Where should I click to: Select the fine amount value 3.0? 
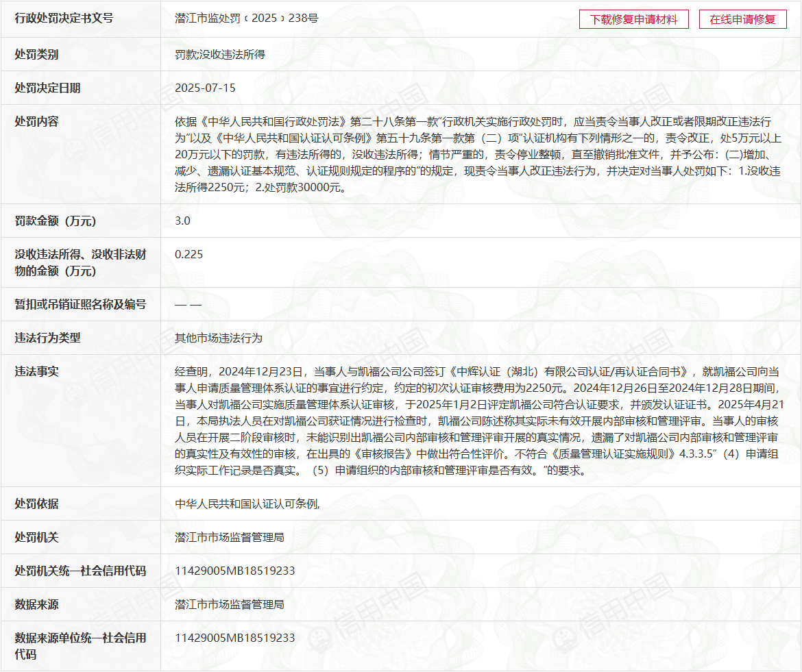[x=182, y=221]
